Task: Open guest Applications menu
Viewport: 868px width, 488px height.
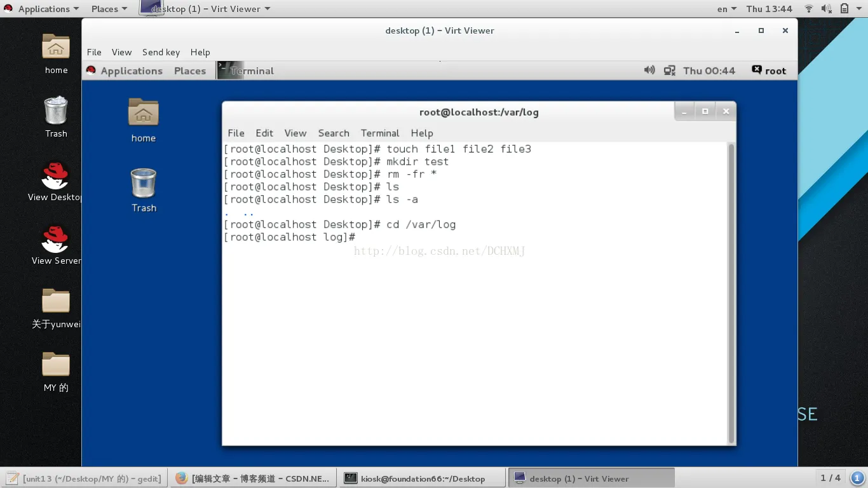Action: 132,71
